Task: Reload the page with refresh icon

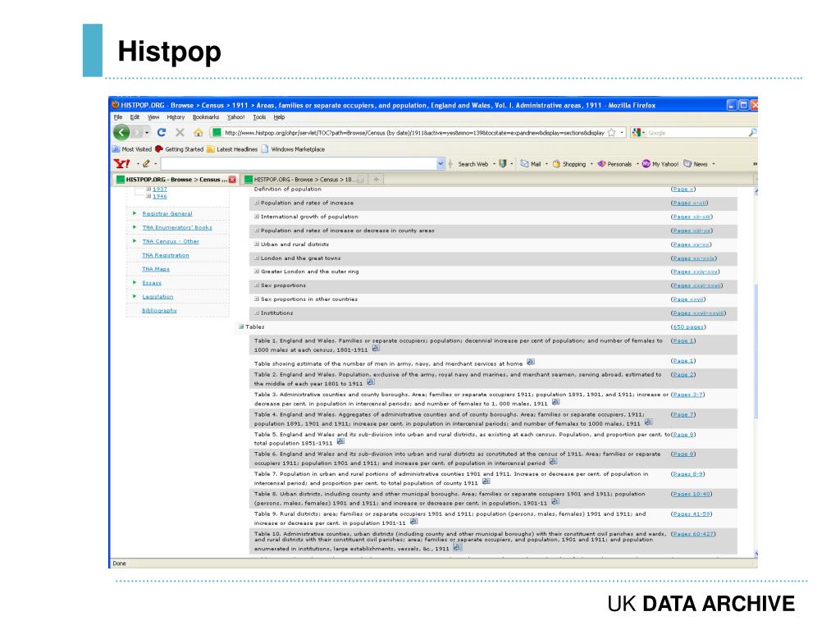Action: [x=162, y=132]
